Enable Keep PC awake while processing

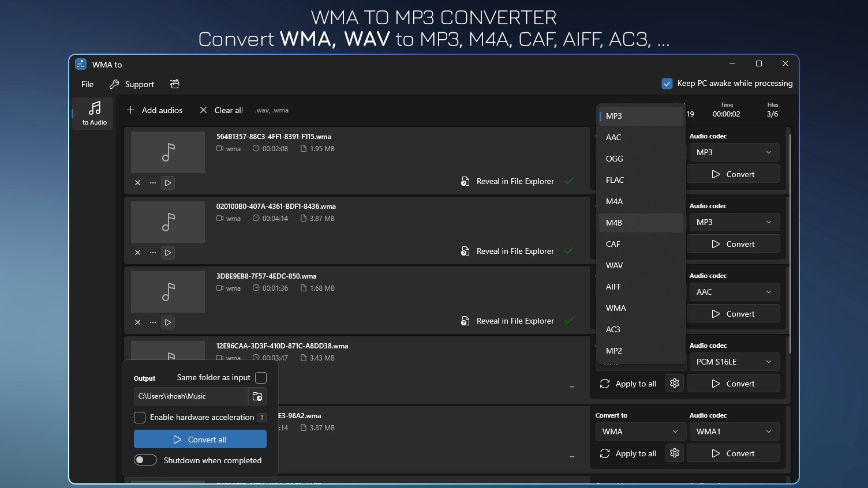click(667, 83)
